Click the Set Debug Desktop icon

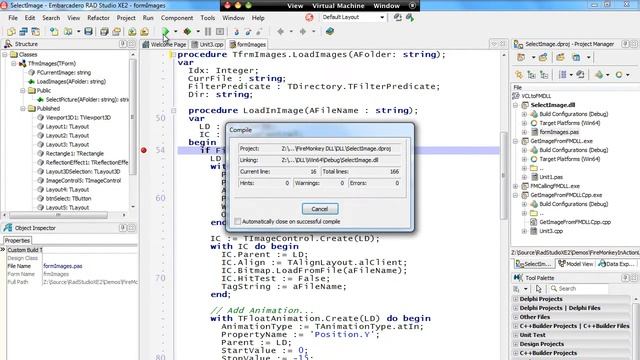coord(409,18)
